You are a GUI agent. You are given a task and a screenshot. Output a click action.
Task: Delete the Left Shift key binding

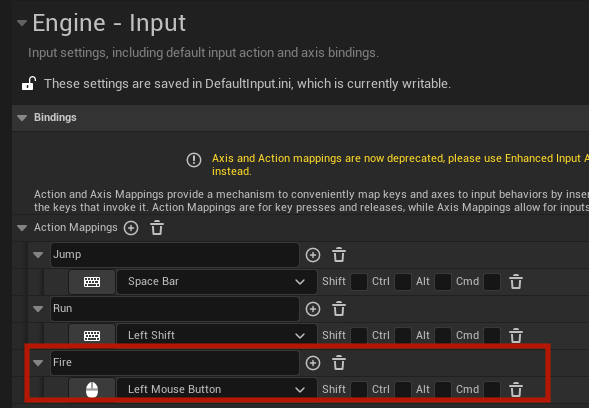(516, 335)
